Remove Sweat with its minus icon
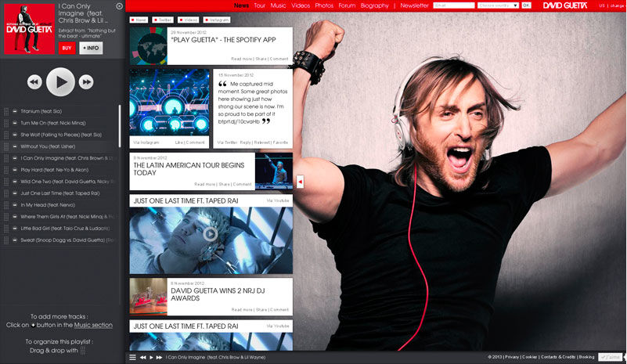 [x=15, y=240]
